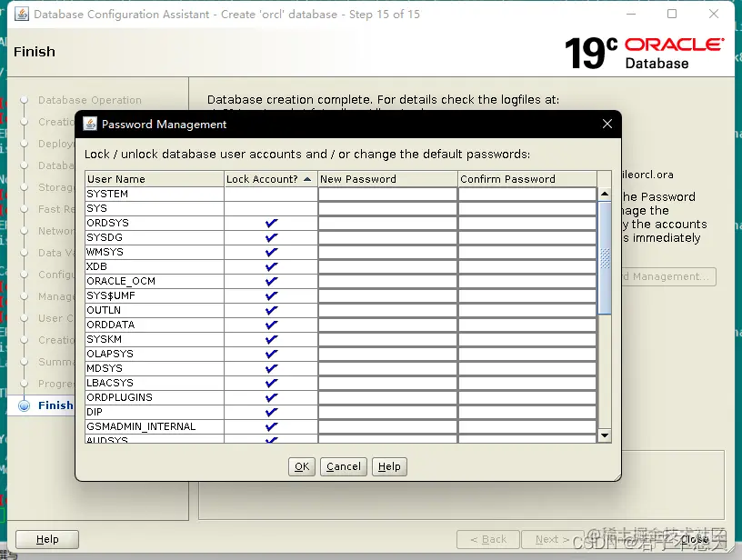This screenshot has width=742, height=560.
Task: Unlock the ORACLE_OCM account checkmark
Action: [271, 281]
